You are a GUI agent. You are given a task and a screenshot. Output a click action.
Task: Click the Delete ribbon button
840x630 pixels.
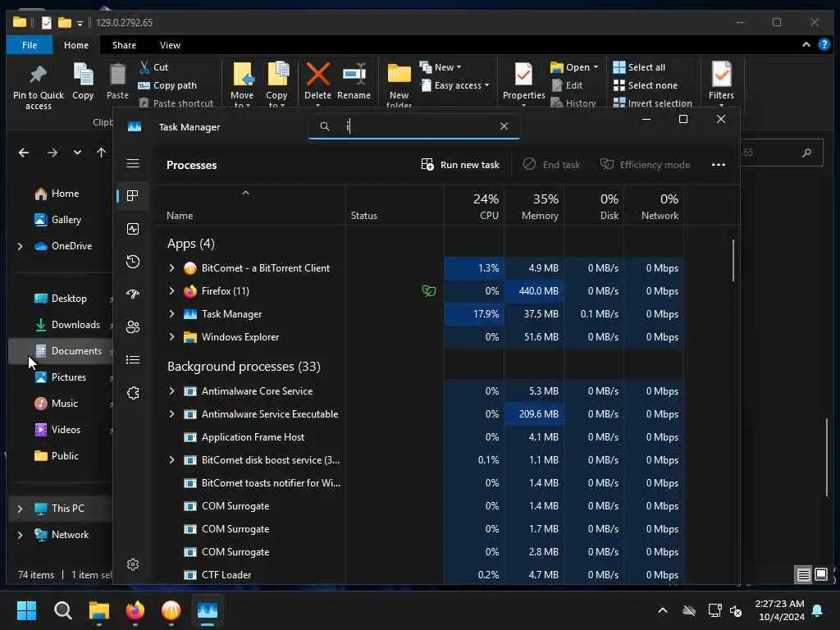[x=317, y=84]
